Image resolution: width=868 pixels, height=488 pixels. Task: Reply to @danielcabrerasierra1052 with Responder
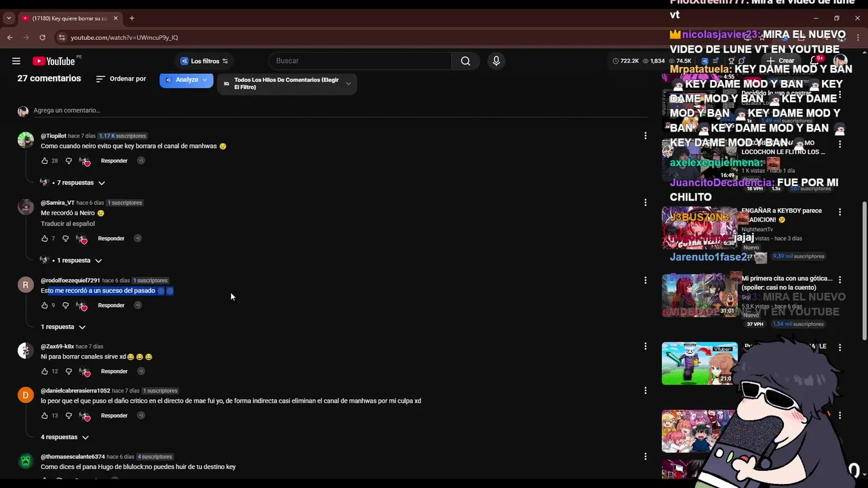coord(114,415)
